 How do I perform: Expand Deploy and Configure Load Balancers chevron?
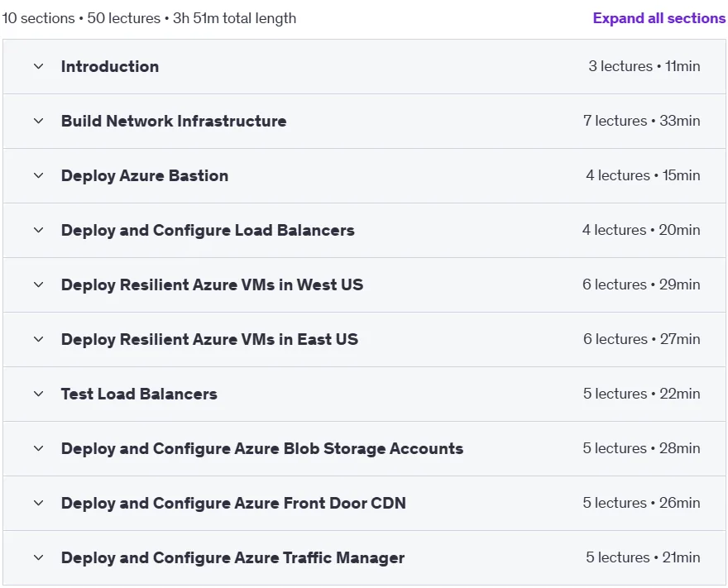click(39, 230)
